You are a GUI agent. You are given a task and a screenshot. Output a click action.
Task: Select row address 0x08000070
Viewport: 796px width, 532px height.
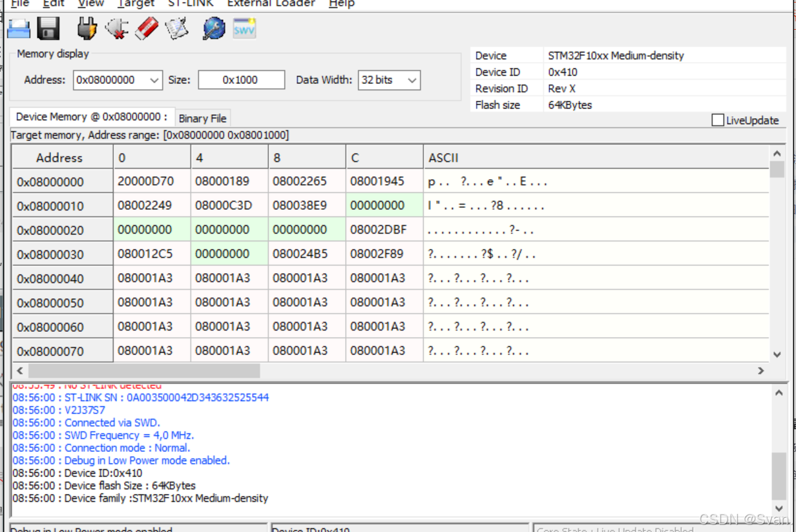coord(63,351)
